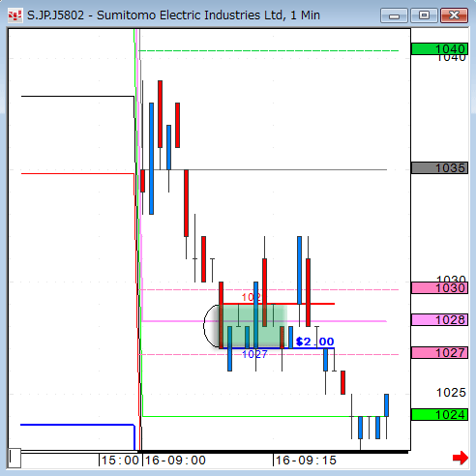Minimize the Sumitomo Electric chart window
Viewport: 476px width, 476px height.
click(394, 15)
